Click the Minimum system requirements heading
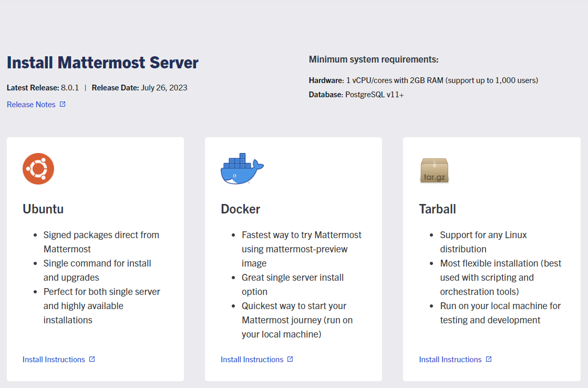 374,59
